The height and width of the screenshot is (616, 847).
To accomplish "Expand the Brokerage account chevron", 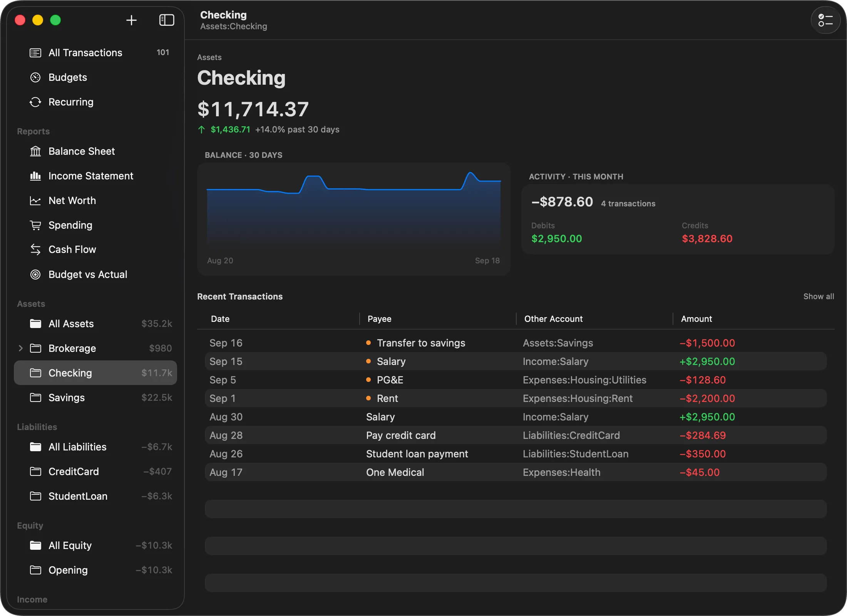I will coord(21,348).
